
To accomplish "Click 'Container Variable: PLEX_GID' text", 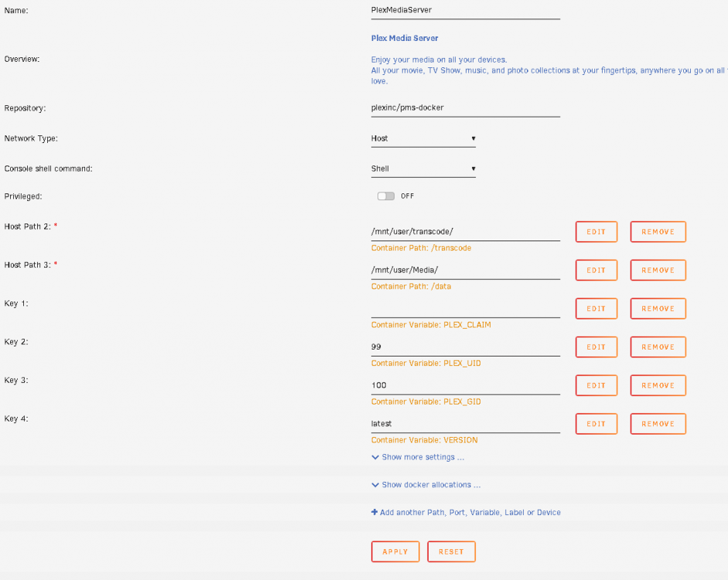I will [x=426, y=402].
